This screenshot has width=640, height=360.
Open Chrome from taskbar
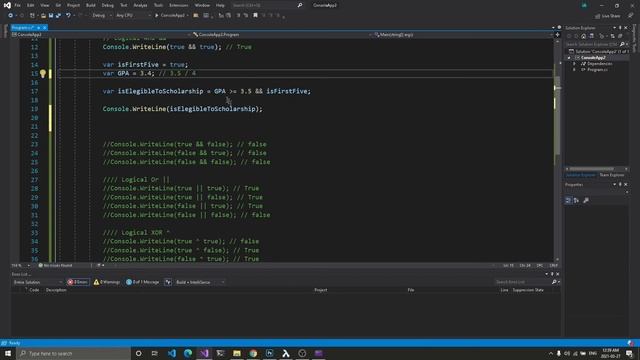[x=253, y=353]
